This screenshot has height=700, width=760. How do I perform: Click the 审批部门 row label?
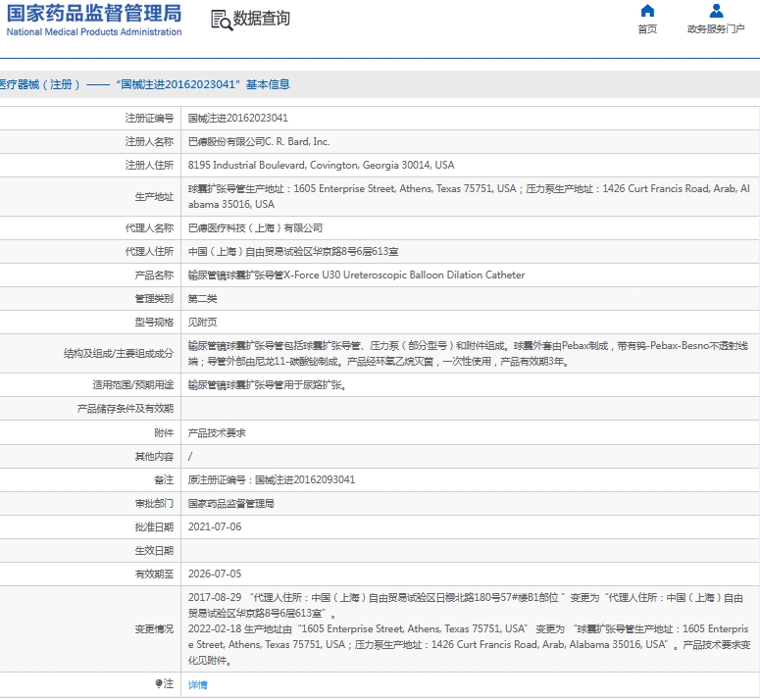coord(154,503)
